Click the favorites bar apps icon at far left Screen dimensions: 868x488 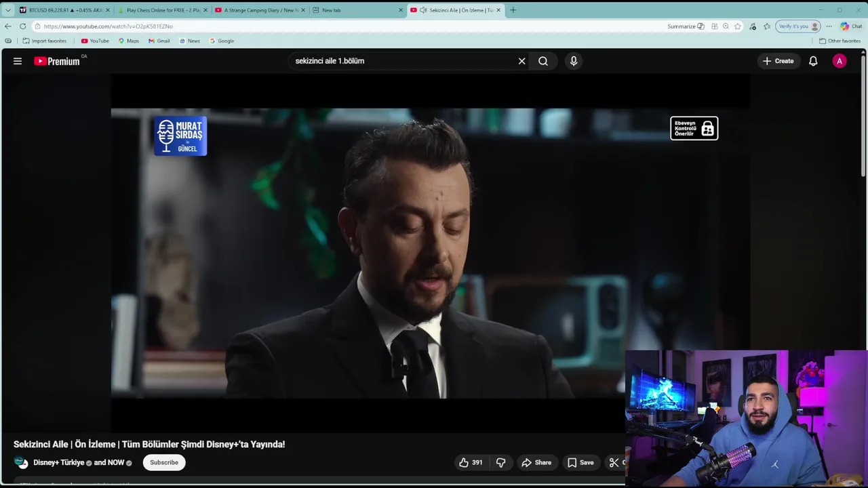coord(8,41)
